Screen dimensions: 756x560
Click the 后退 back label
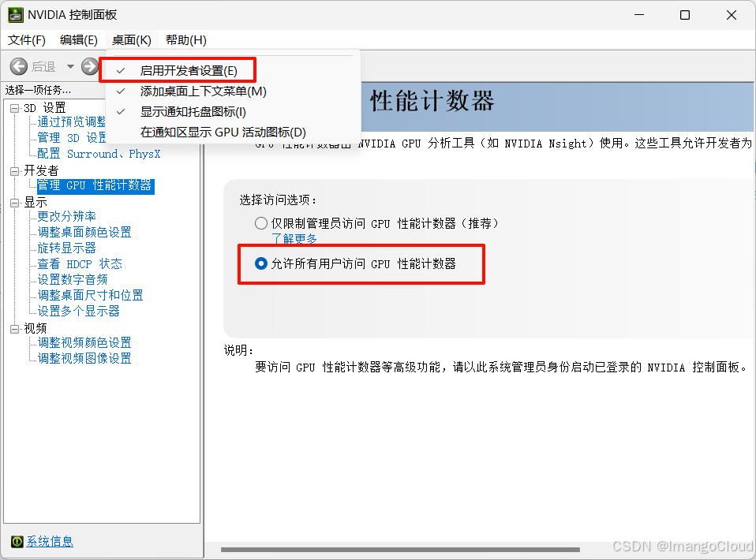pos(43,67)
